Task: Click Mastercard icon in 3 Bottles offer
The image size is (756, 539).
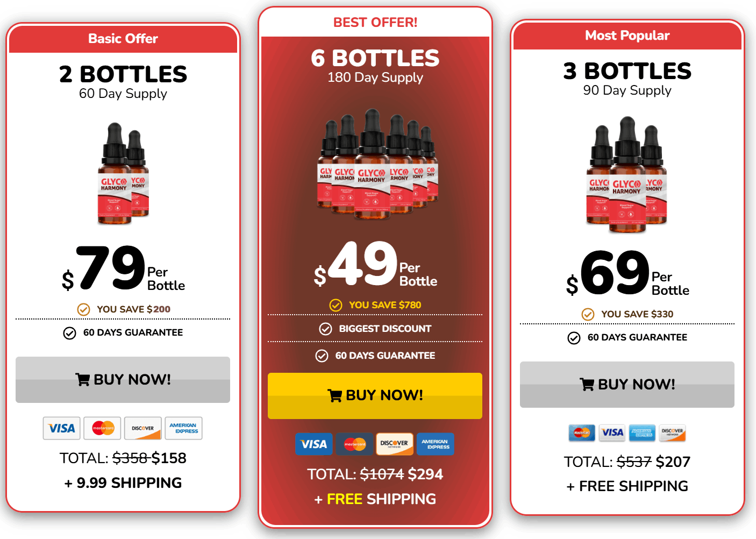Action: point(582,432)
